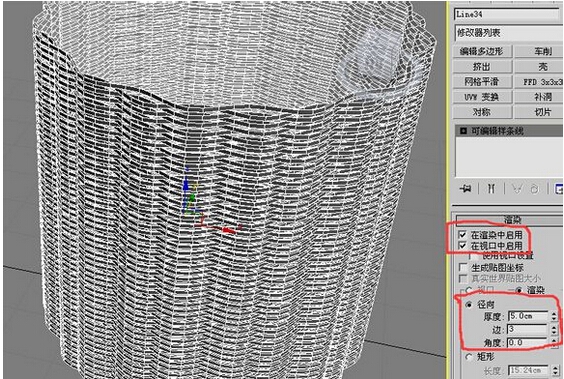
Task: Apply the 网格平滑 modifier
Action: click(482, 82)
